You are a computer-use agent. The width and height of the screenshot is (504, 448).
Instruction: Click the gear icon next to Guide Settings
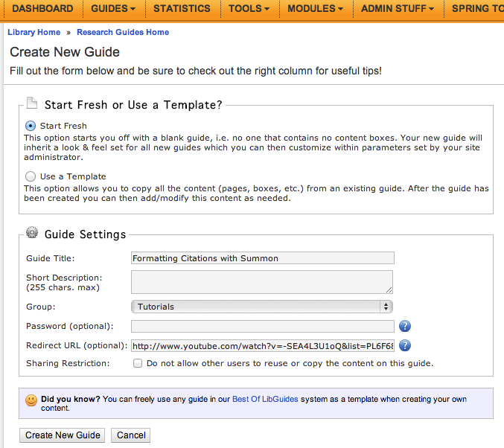(x=32, y=233)
